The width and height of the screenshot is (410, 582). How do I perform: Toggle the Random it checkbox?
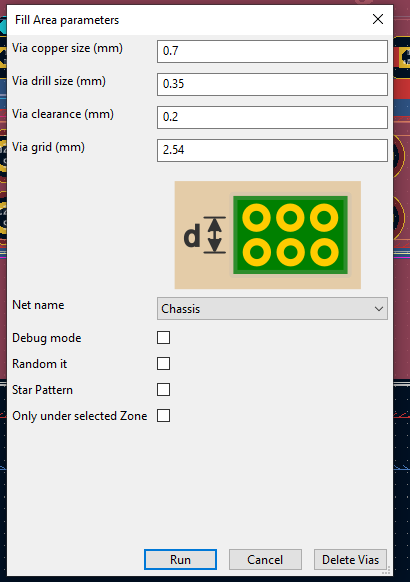tap(163, 364)
